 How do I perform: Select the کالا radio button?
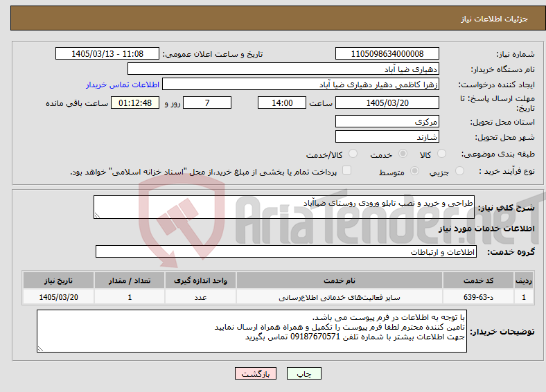pos(441,154)
